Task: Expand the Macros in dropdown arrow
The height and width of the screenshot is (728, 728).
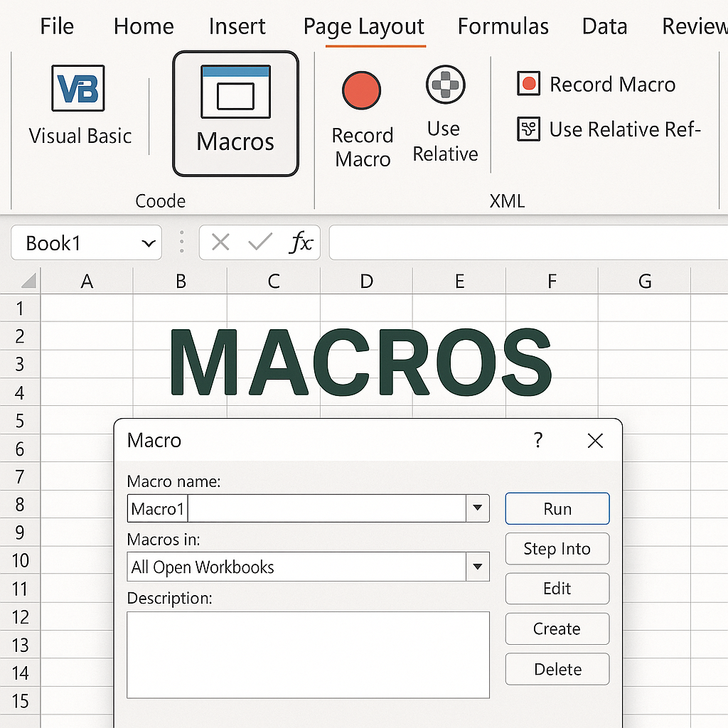Action: (x=477, y=567)
